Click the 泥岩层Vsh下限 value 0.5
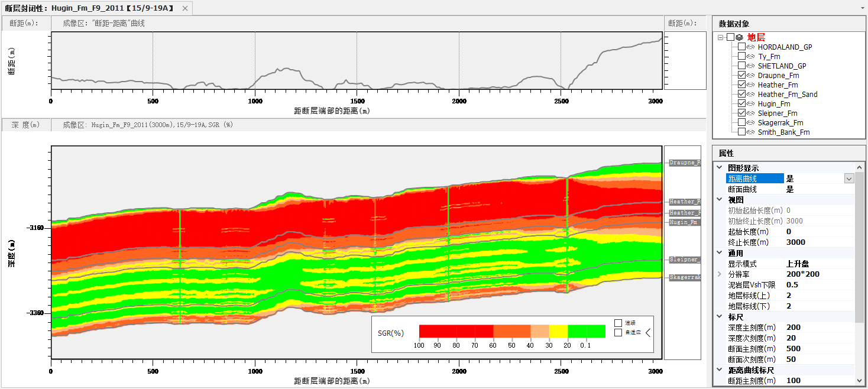 pyautogui.click(x=792, y=285)
